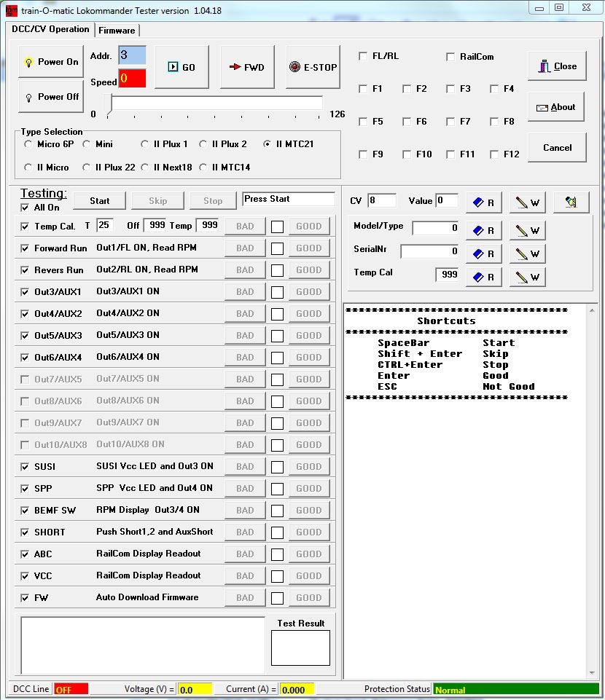This screenshot has width=605, height=700.
Task: Click the Addr. input field
Action: click(132, 55)
